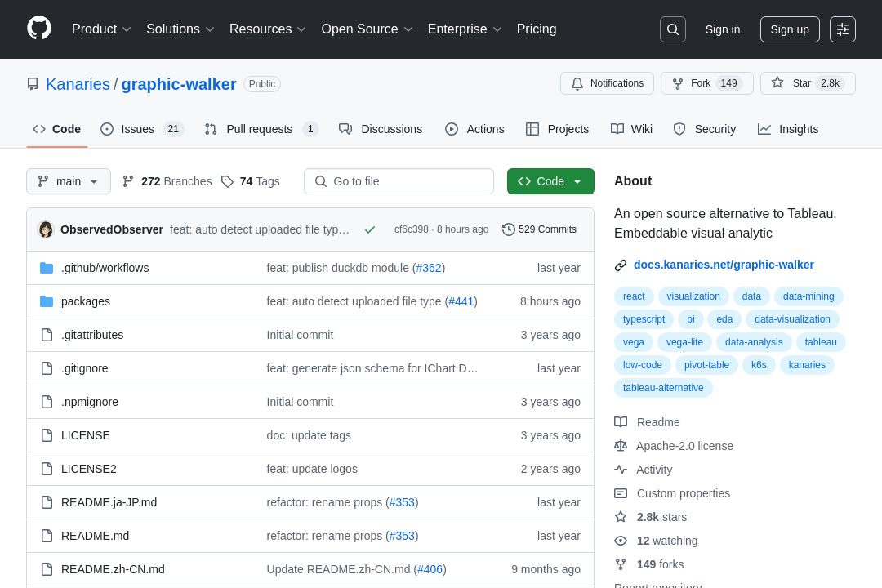
Task: Expand the Resources menu
Action: point(268,29)
